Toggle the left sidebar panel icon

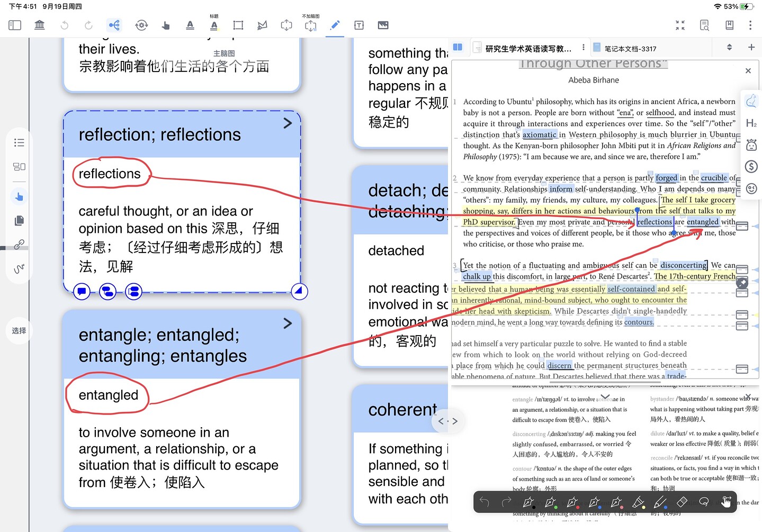15,25
